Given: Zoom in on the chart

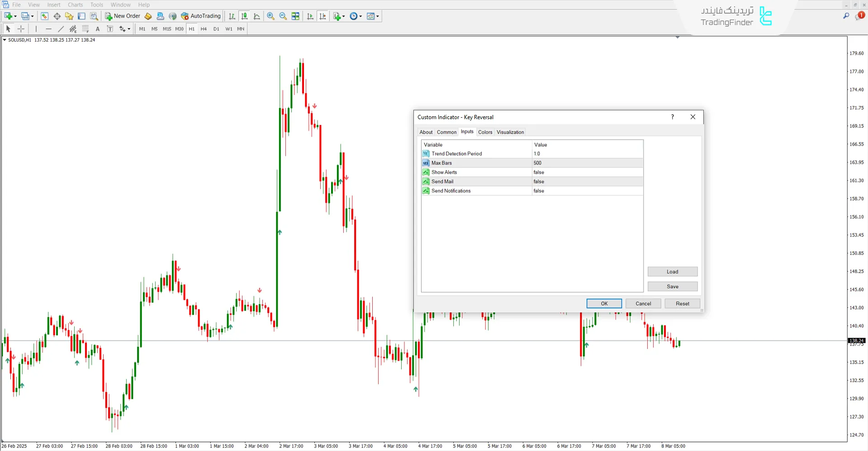Looking at the screenshot, I should point(270,16).
